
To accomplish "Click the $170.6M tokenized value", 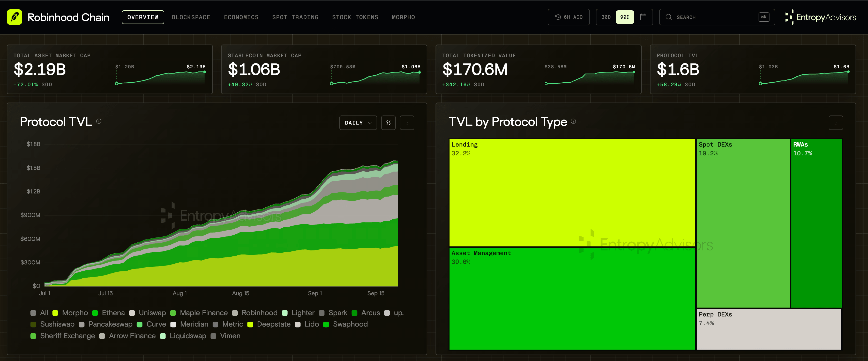I will (x=475, y=69).
